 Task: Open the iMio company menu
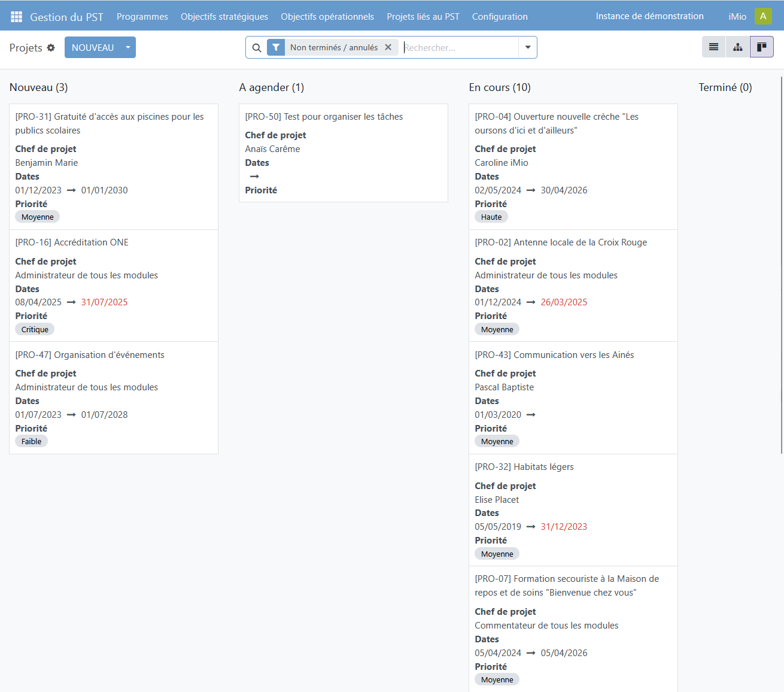(x=737, y=17)
